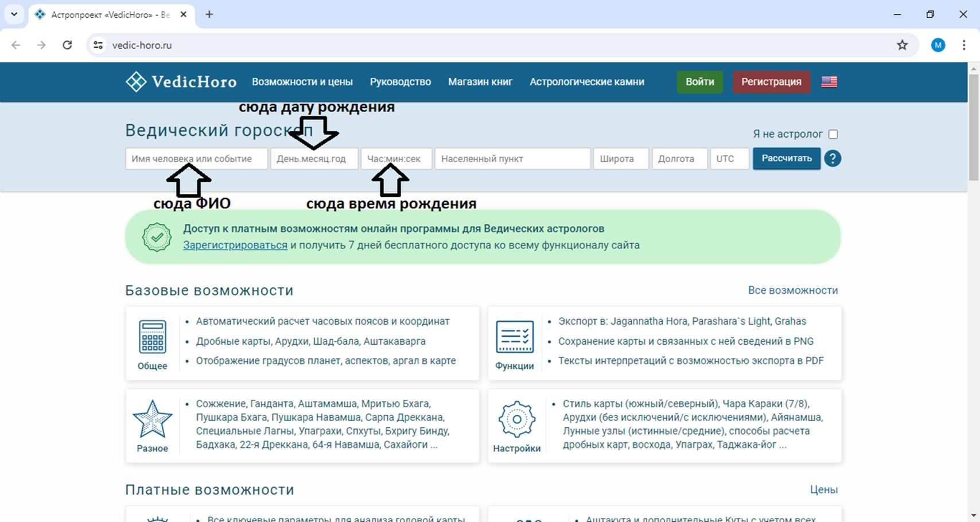
Task: Bookmark this page with the star icon
Action: click(x=902, y=45)
